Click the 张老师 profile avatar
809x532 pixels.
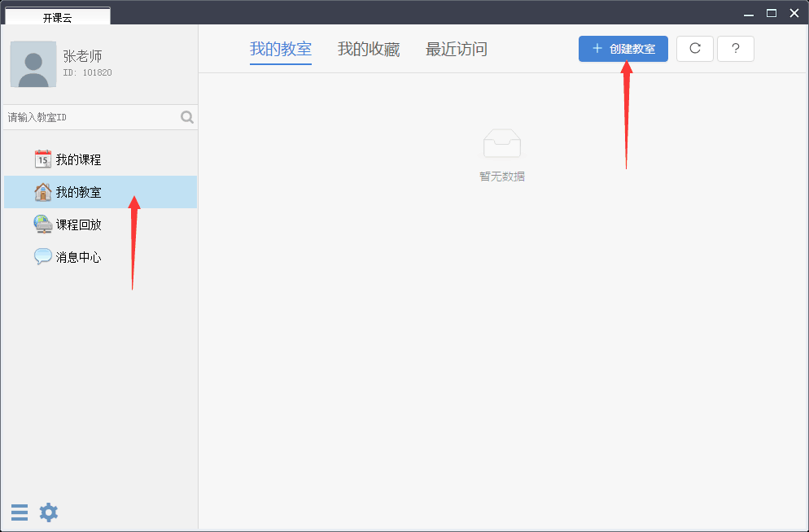[x=33, y=64]
